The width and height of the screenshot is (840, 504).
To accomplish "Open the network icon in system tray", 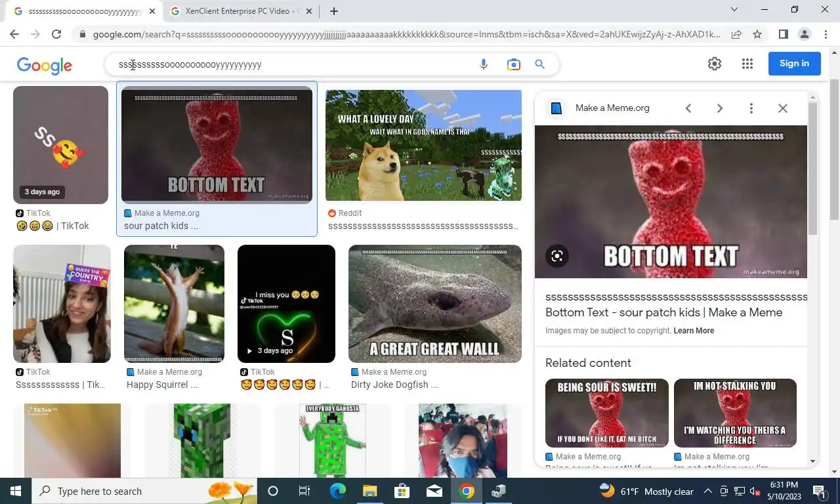I will 740,491.
